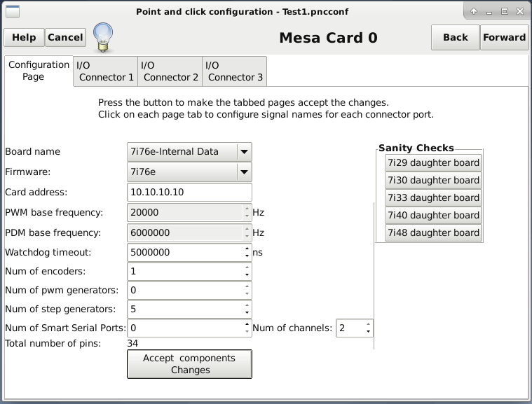The height and width of the screenshot is (404, 532).
Task: Go Forward to the next page
Action: 504,37
